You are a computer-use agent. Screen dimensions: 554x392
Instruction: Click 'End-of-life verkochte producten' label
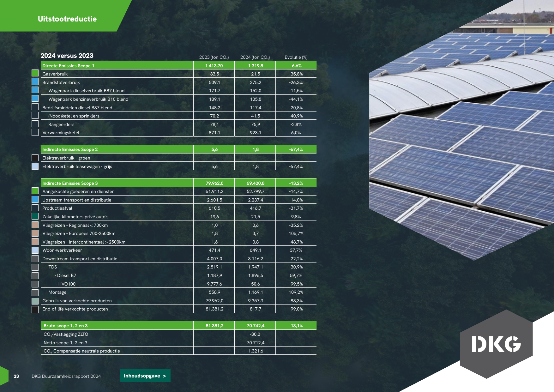click(75, 309)
